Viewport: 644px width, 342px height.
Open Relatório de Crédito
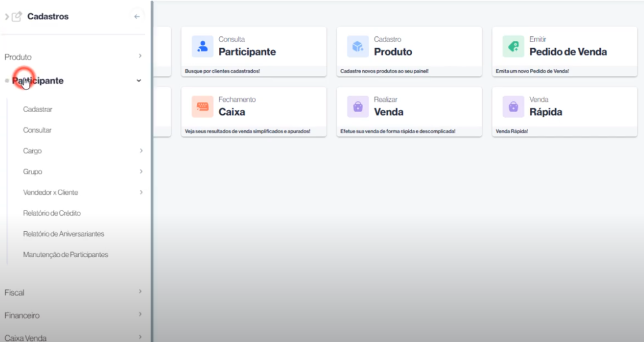tap(52, 213)
